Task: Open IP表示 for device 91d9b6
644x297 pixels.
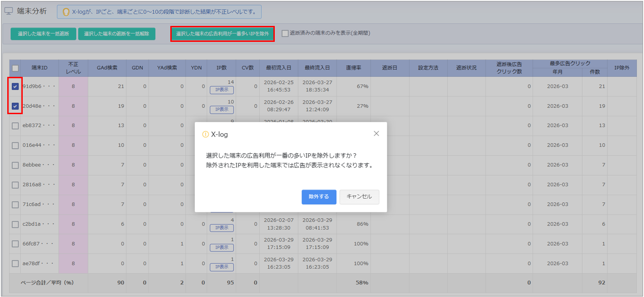Action: (222, 90)
